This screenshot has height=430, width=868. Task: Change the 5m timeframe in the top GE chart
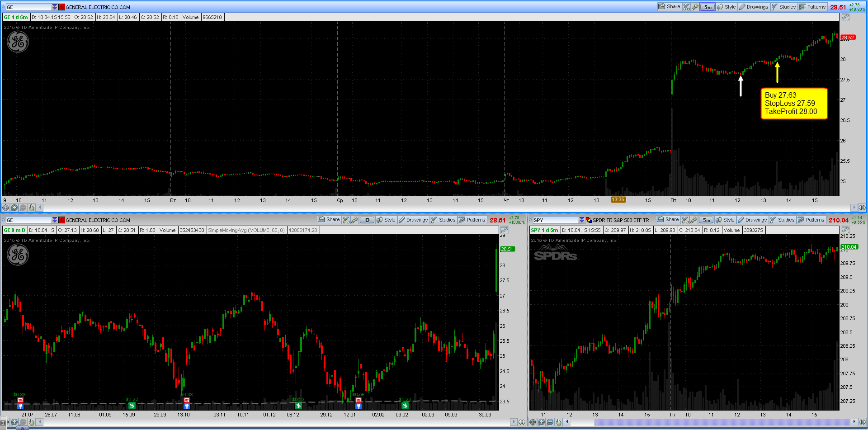coord(708,7)
